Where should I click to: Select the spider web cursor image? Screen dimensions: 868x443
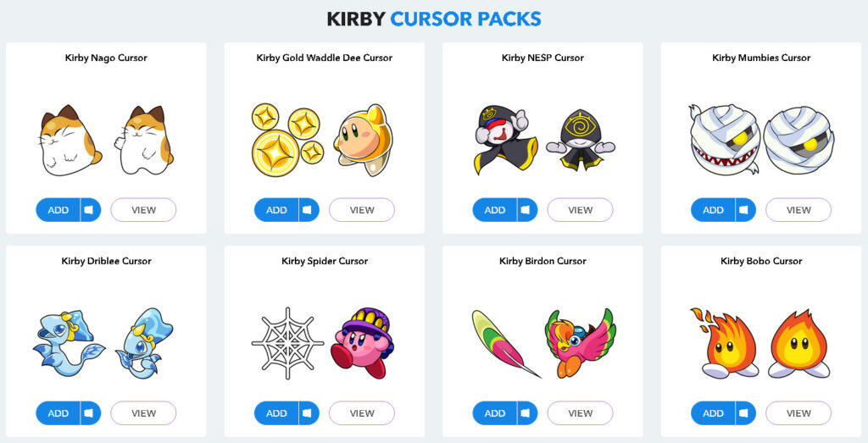pyautogui.click(x=288, y=343)
